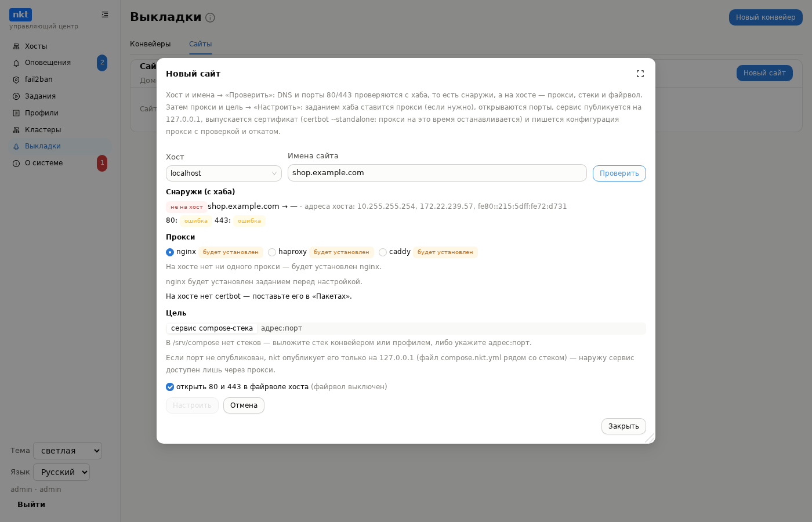Click the Отмена button
812x522 pixels.
pos(244,405)
